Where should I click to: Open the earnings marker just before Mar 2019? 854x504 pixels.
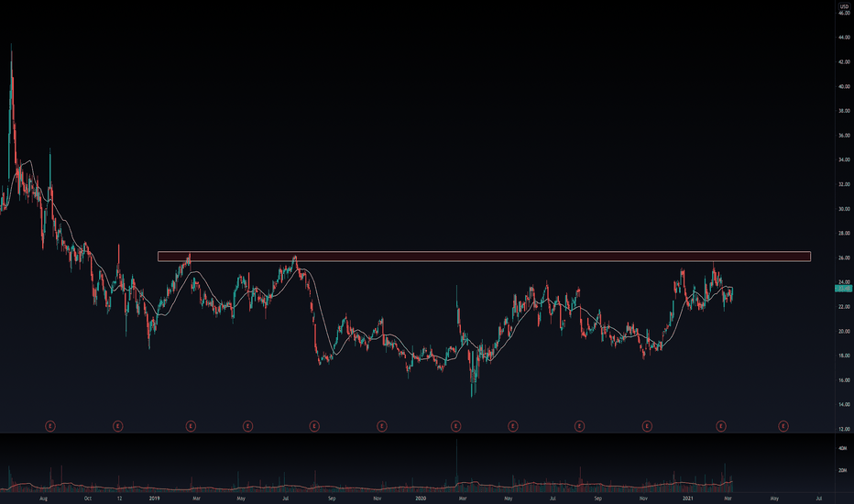pyautogui.click(x=191, y=426)
